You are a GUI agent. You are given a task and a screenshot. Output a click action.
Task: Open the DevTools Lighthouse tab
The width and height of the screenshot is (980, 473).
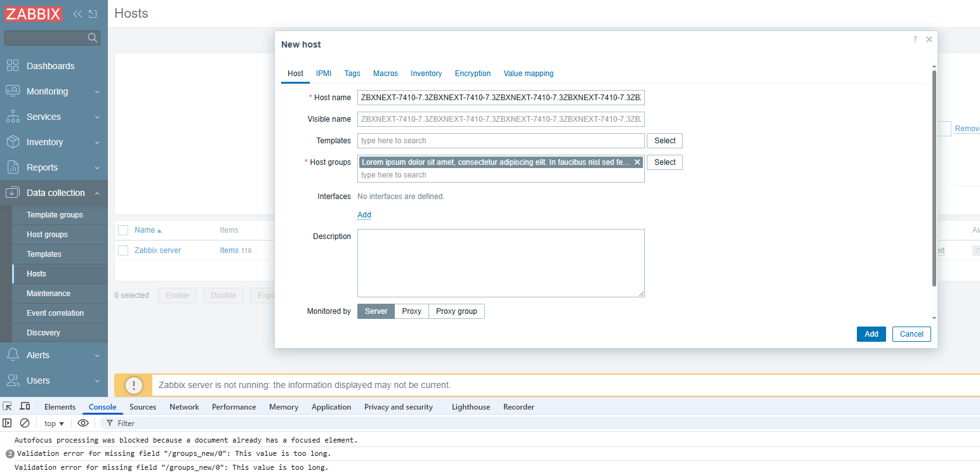click(471, 407)
